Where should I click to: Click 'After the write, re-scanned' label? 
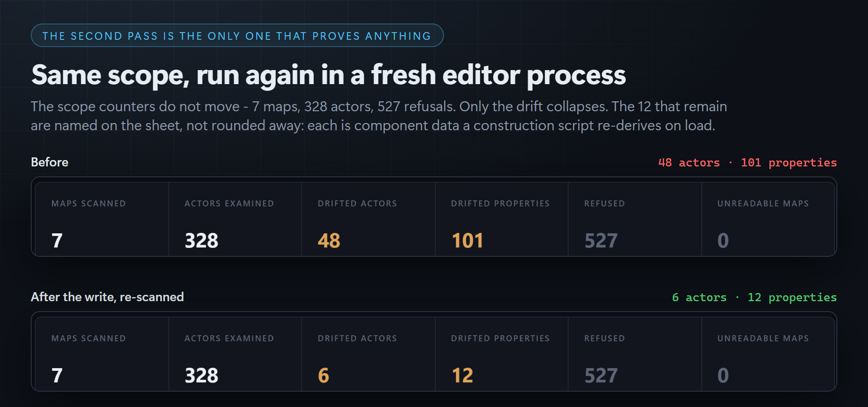pyautogui.click(x=107, y=297)
